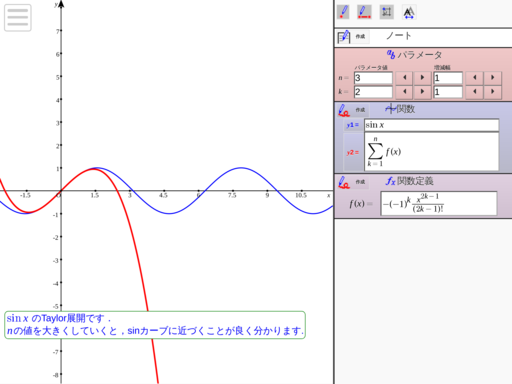Click the 関数定義 section header
Screen dimensions: 512x384
pyautogui.click(x=409, y=181)
